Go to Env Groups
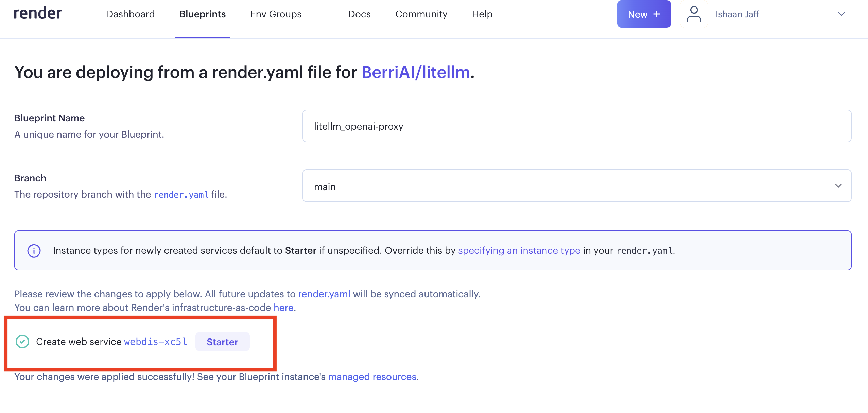868x413 pixels. pyautogui.click(x=276, y=14)
